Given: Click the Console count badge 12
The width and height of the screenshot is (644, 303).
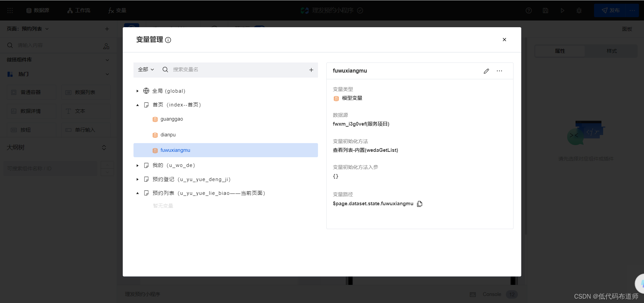Looking at the screenshot, I should click(x=512, y=295).
